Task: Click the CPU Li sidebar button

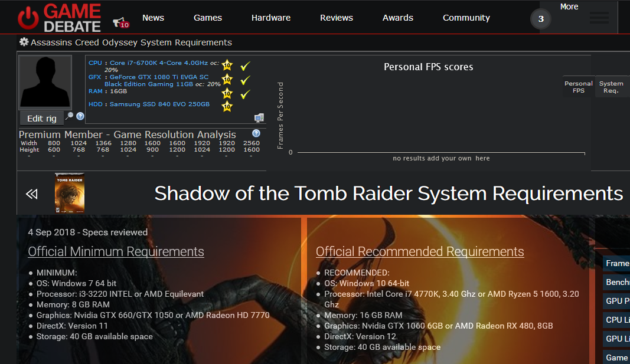Action: tap(617, 320)
